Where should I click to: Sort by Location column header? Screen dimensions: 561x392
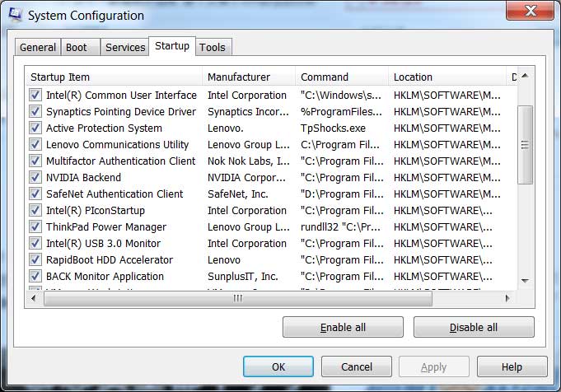[447, 77]
